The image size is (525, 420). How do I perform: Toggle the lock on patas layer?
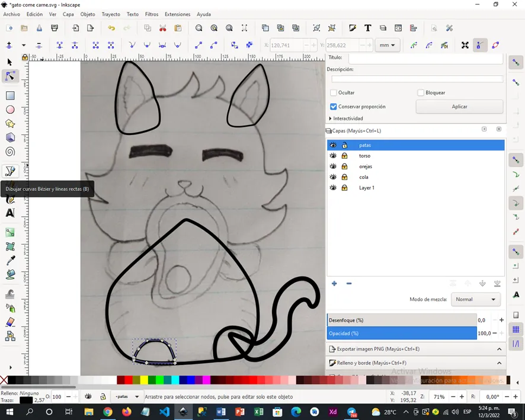(344, 145)
